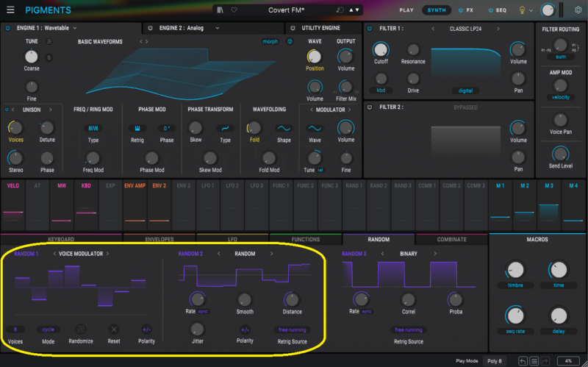The height and width of the screenshot is (367, 588).
Task: Toggle Filter 2 power button
Action: point(370,107)
